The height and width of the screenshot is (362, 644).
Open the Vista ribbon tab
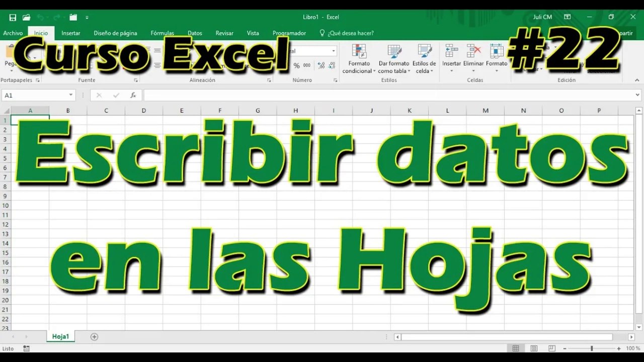pyautogui.click(x=253, y=33)
